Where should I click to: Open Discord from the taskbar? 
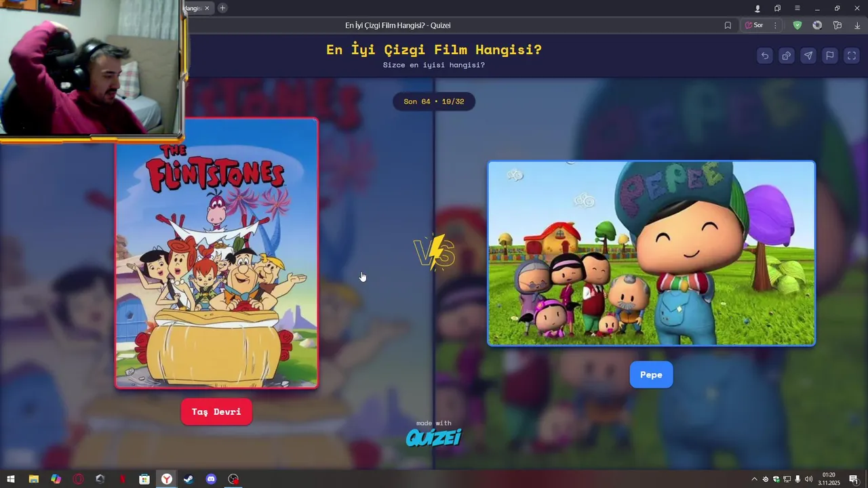(x=211, y=479)
